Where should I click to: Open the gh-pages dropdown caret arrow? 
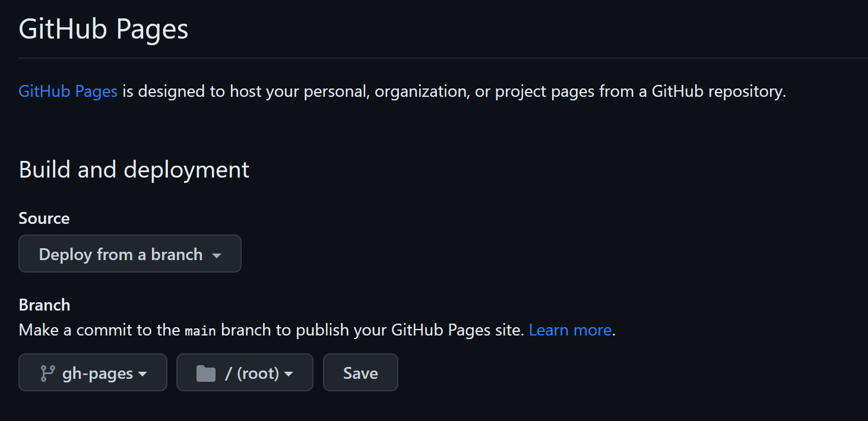142,374
